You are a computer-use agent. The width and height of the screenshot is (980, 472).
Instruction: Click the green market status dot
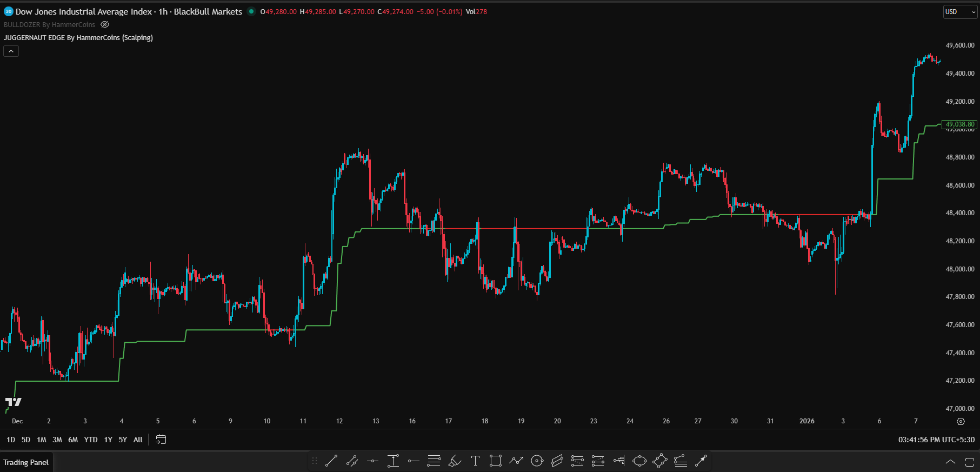pos(251,11)
